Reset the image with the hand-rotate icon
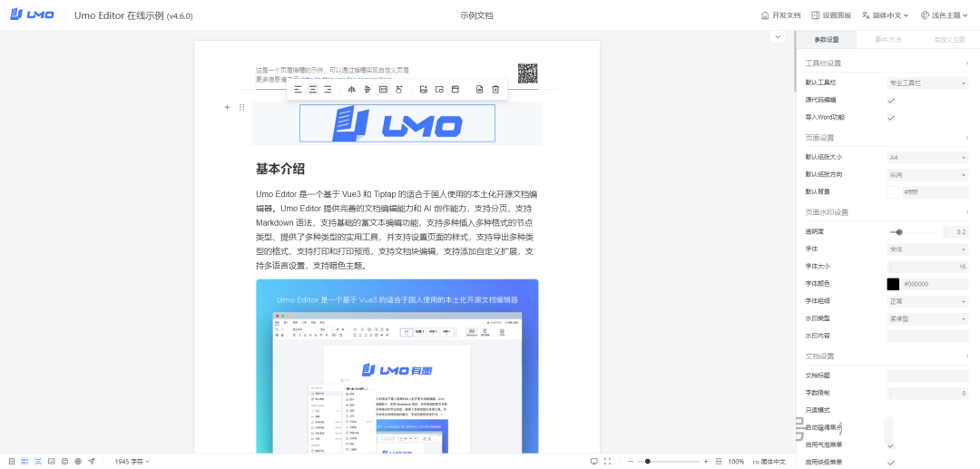This screenshot has width=980, height=469. 398,89
